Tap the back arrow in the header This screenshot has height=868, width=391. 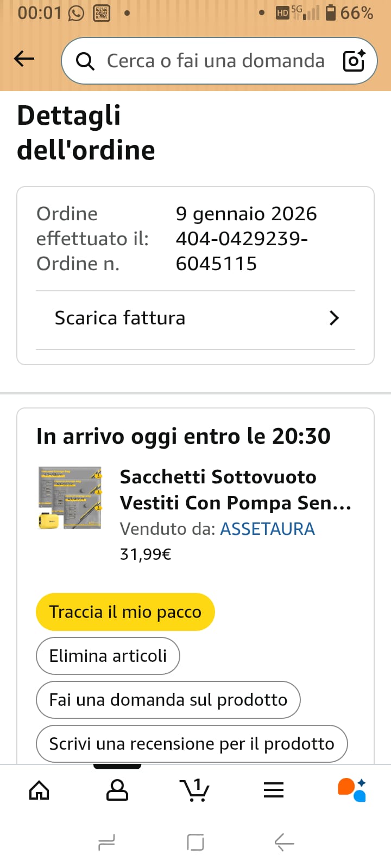pyautogui.click(x=24, y=59)
